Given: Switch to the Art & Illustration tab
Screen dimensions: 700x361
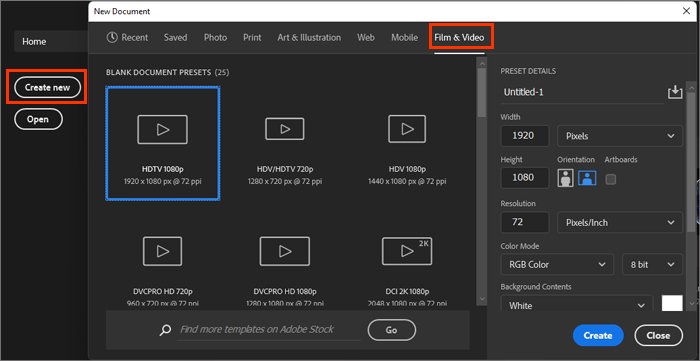Looking at the screenshot, I should tap(309, 37).
